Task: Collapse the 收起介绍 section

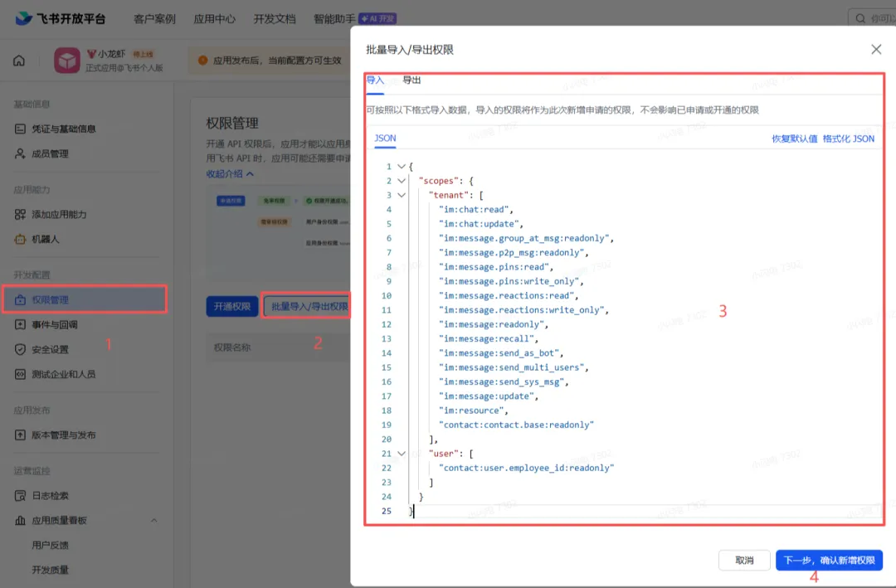Action: [x=231, y=173]
